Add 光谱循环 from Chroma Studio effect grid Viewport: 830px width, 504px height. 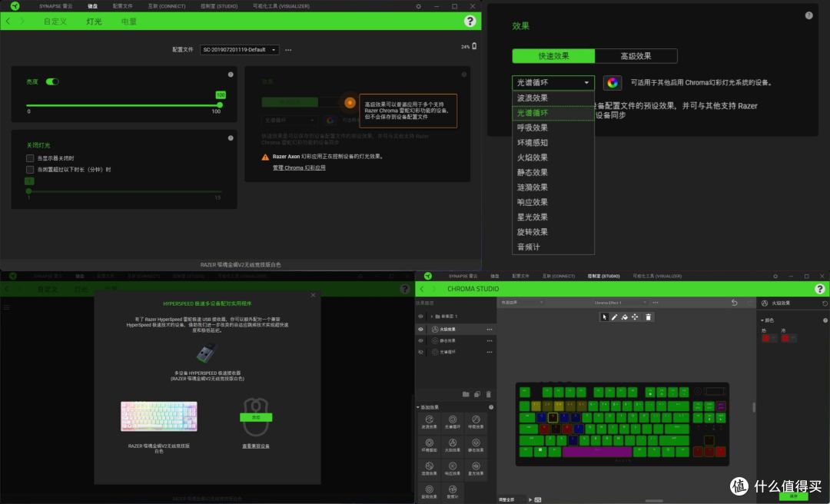(x=453, y=422)
